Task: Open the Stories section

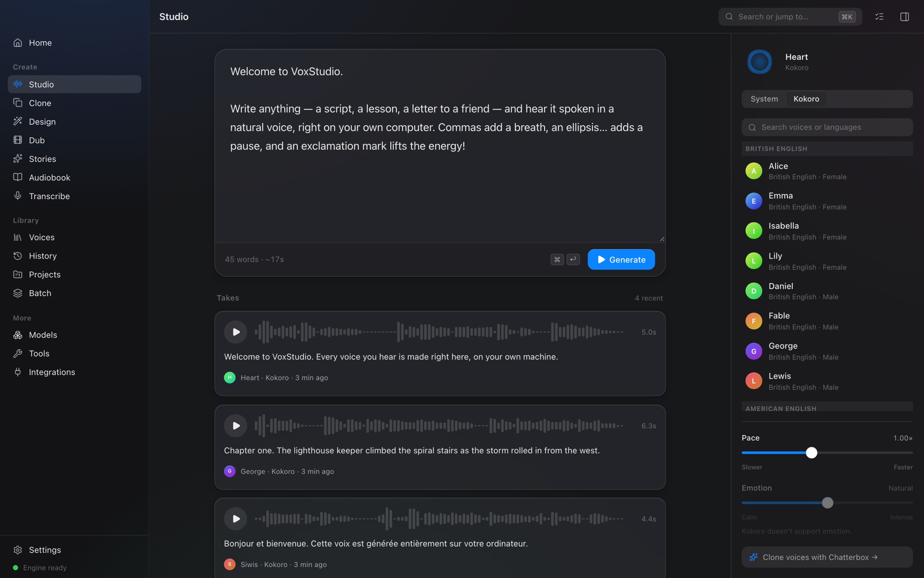Action: pos(74,159)
